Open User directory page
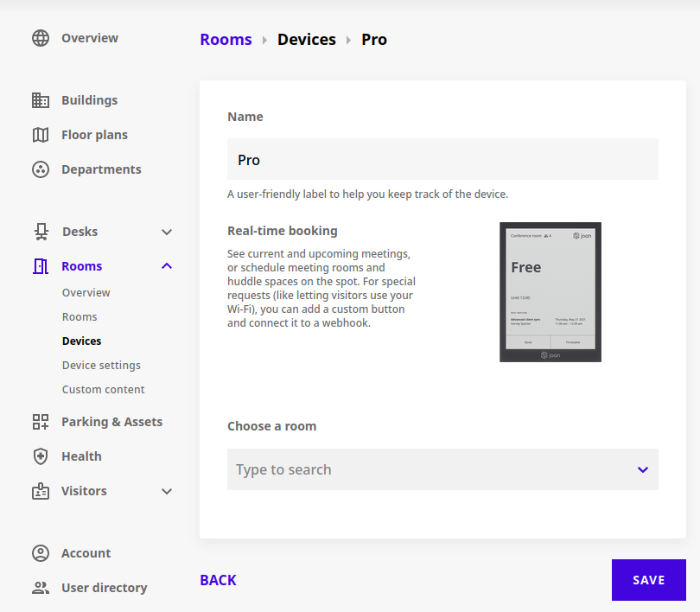700x612 pixels. [x=105, y=588]
